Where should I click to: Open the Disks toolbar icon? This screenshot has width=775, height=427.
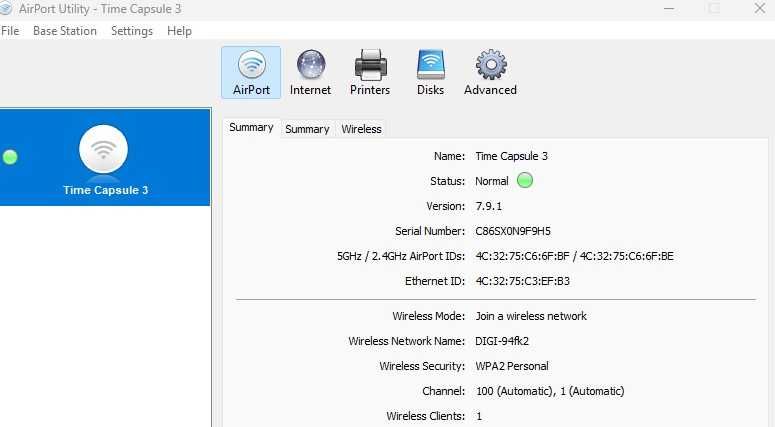(431, 73)
